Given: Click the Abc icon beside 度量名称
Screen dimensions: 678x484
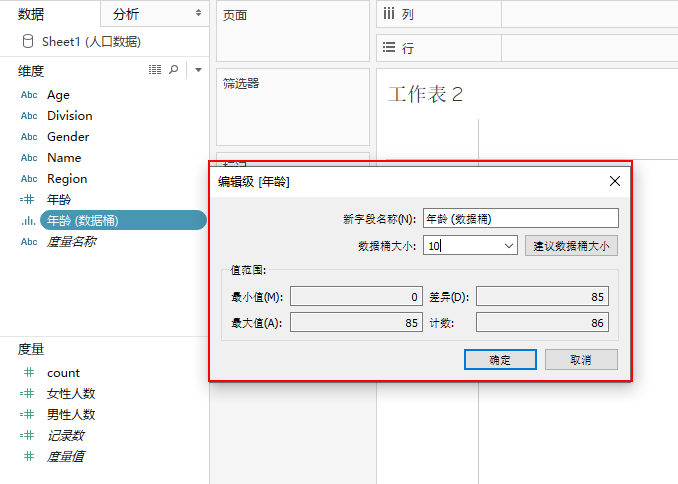Looking at the screenshot, I should pos(29,242).
